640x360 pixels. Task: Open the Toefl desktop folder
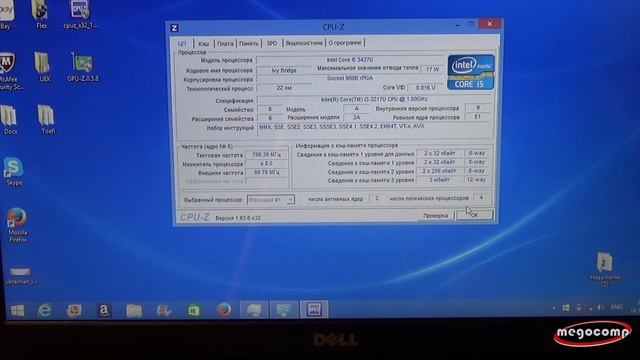[47, 120]
